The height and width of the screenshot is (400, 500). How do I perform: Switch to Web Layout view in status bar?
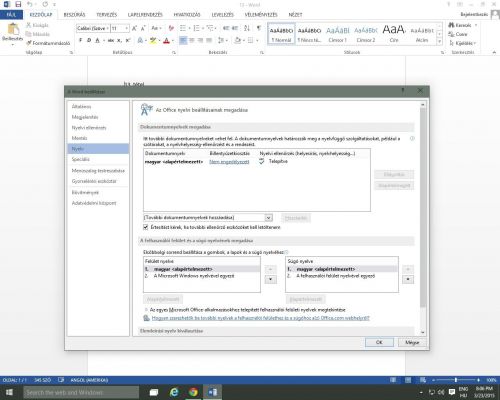[423, 380]
